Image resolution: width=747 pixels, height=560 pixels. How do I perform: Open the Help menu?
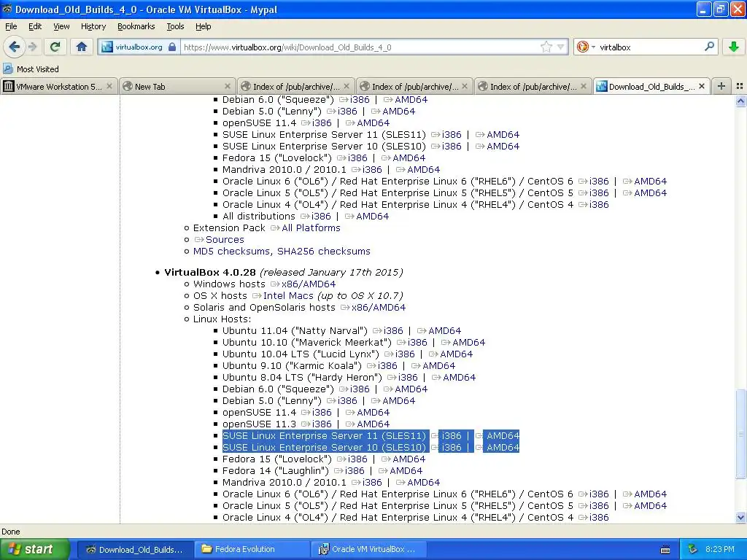tap(203, 26)
